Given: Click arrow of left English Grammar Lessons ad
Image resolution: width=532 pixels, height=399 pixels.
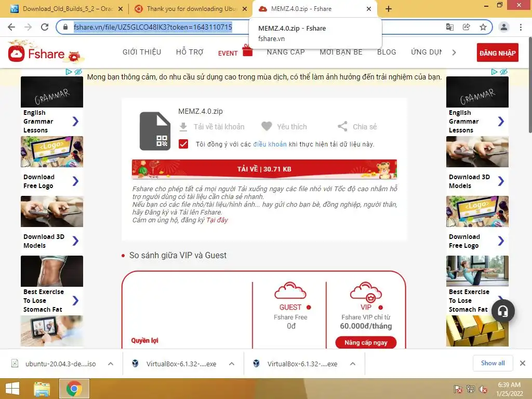Looking at the screenshot, I should tap(76, 121).
